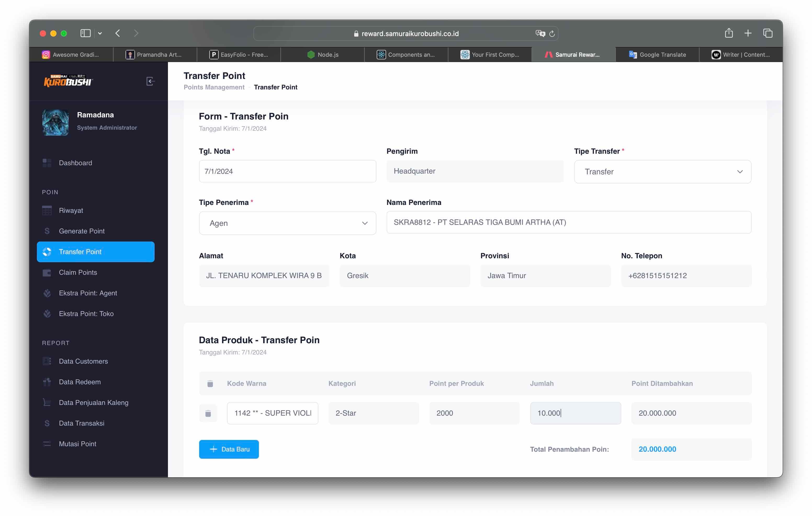Click the Kategori cell 2-Star

pos(374,413)
